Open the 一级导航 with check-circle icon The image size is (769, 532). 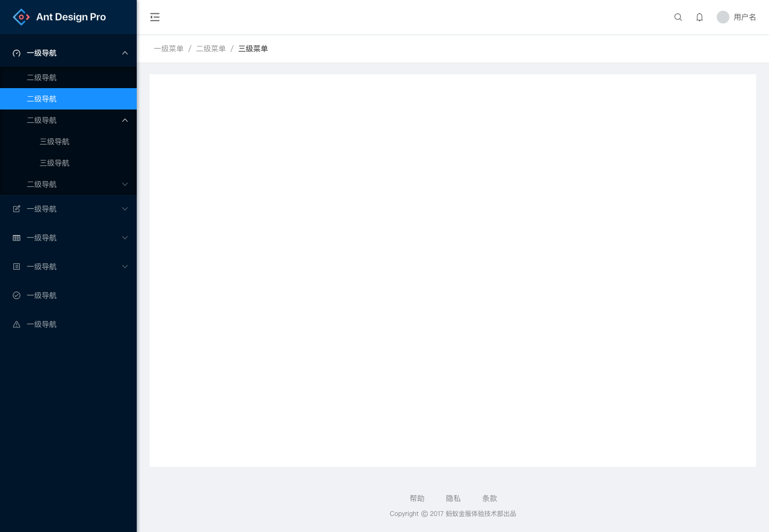68,295
